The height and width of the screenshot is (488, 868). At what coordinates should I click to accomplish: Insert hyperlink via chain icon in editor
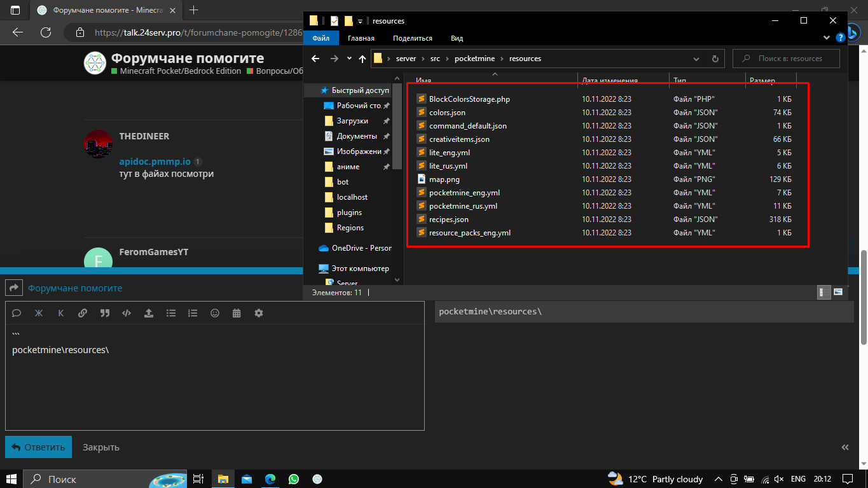click(x=83, y=313)
